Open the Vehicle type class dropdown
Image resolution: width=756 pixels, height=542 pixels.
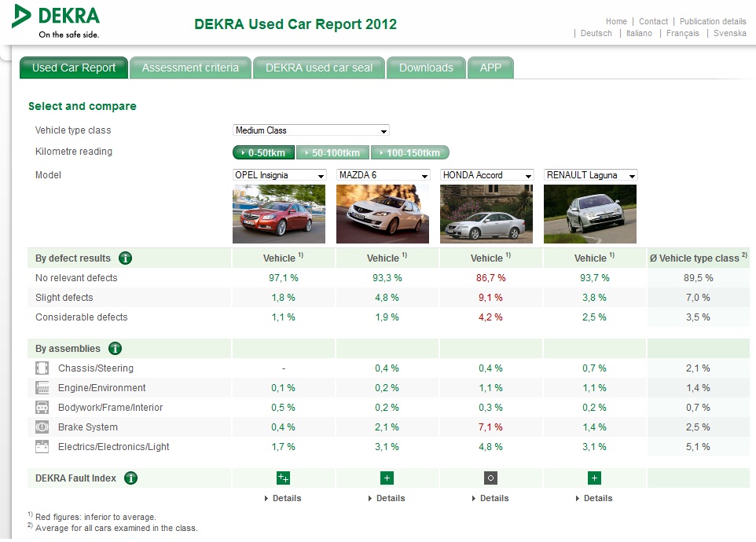pyautogui.click(x=311, y=130)
